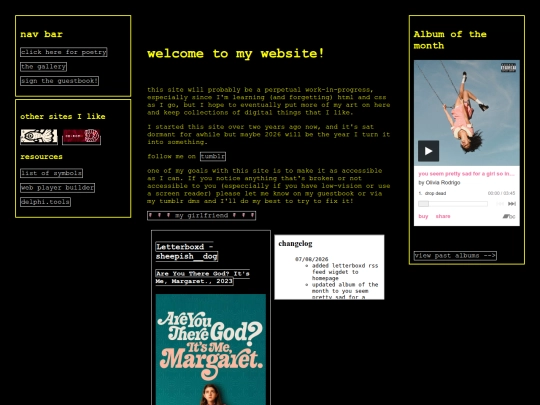The height and width of the screenshot is (405, 540).
Task: Click the 'changelog' heading
Action: click(295, 243)
